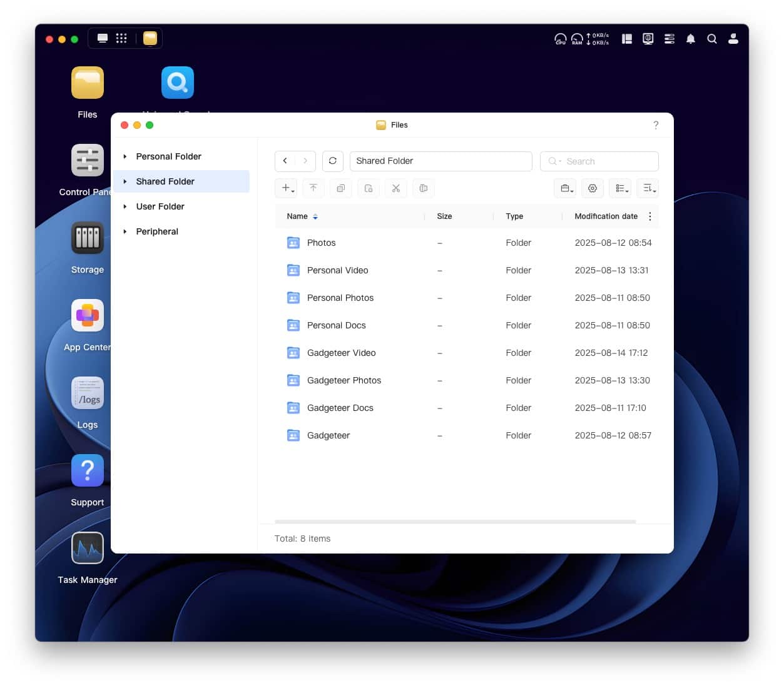The image size is (784, 688).
Task: Open the sort options dropdown
Action: pyautogui.click(x=648, y=188)
